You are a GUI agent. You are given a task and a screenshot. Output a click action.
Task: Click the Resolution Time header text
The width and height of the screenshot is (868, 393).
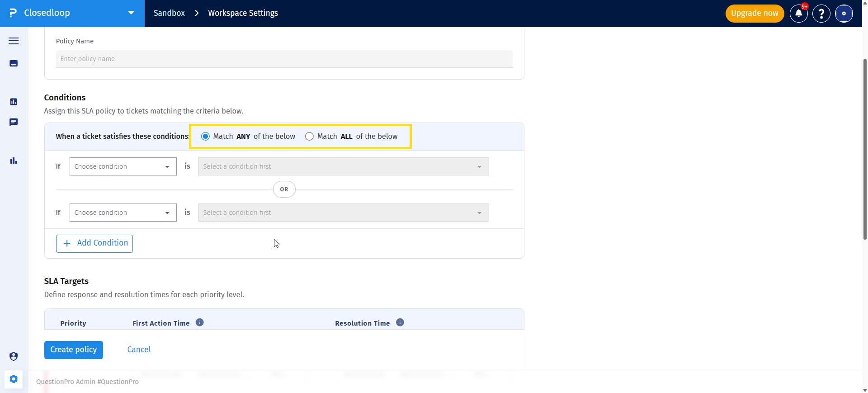tap(363, 323)
